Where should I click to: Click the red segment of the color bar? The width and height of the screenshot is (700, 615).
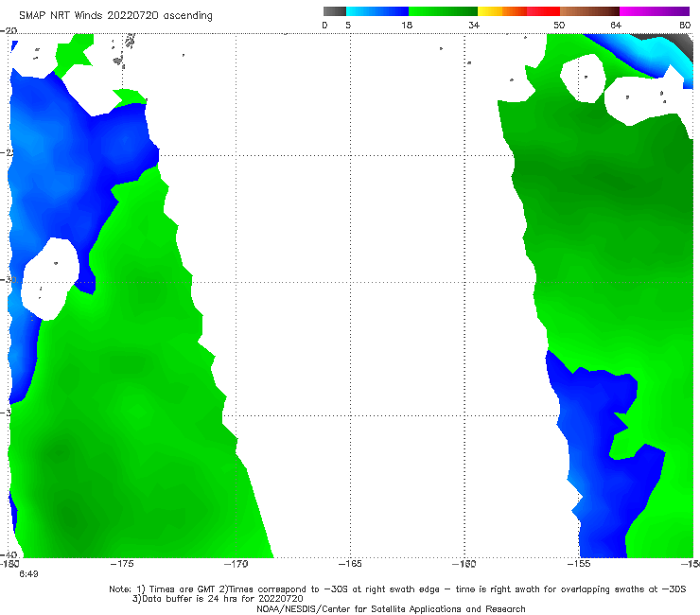pyautogui.click(x=543, y=11)
